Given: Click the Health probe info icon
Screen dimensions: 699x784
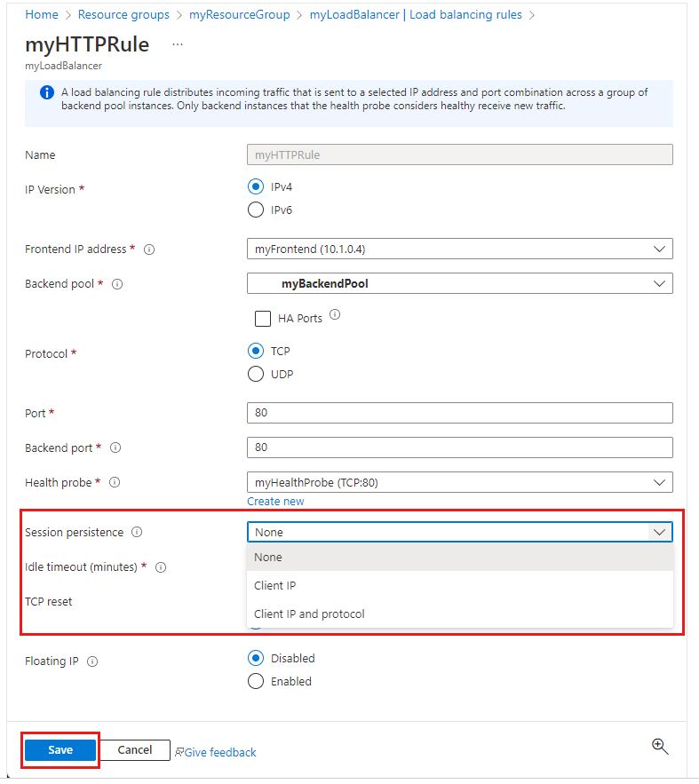Looking at the screenshot, I should (x=115, y=483).
